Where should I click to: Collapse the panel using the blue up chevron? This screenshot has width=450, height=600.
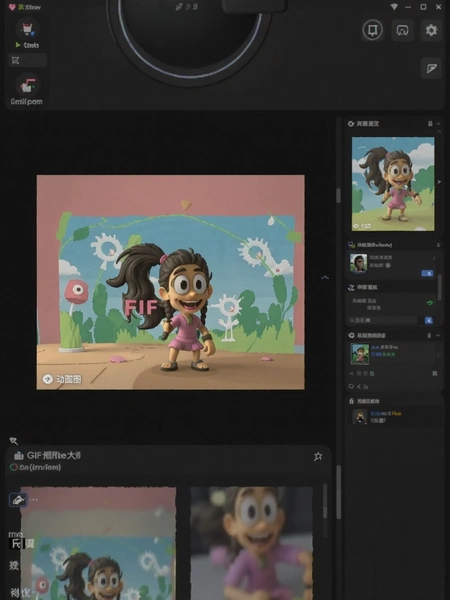pyautogui.click(x=324, y=277)
